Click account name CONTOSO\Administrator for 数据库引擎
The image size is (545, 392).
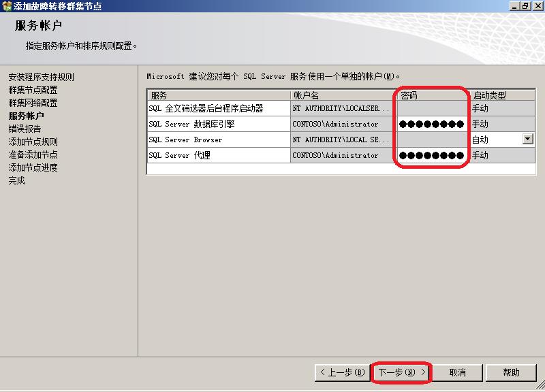343,124
